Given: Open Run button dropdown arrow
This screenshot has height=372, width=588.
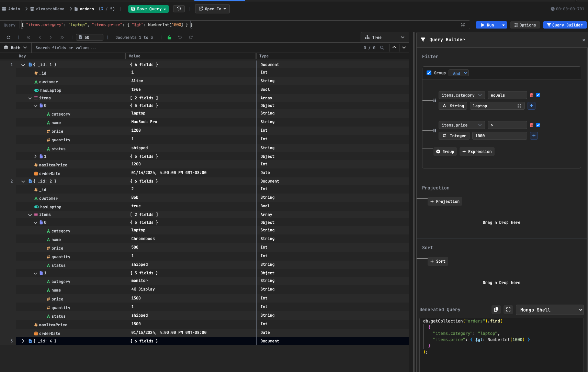Looking at the screenshot, I should pyautogui.click(x=503, y=25).
